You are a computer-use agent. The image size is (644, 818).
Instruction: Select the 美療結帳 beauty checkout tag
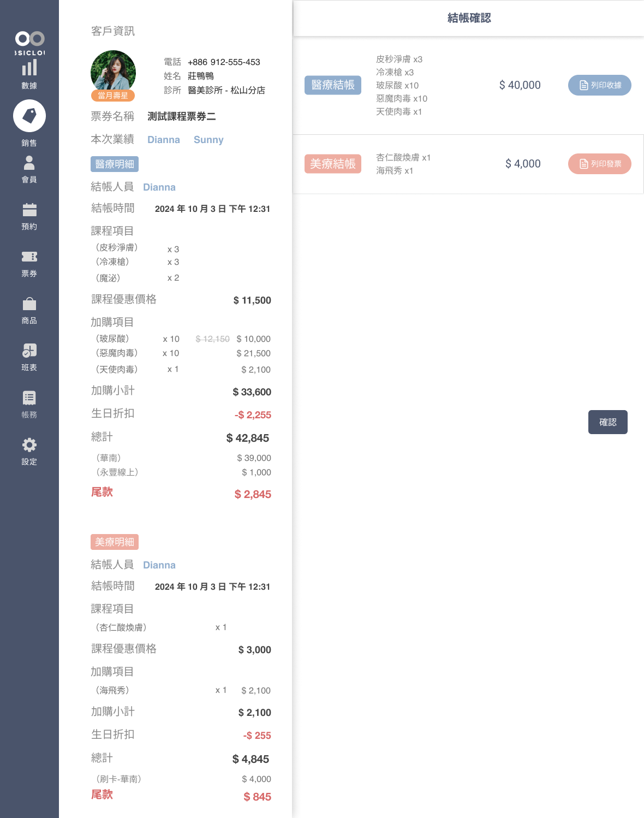333,164
